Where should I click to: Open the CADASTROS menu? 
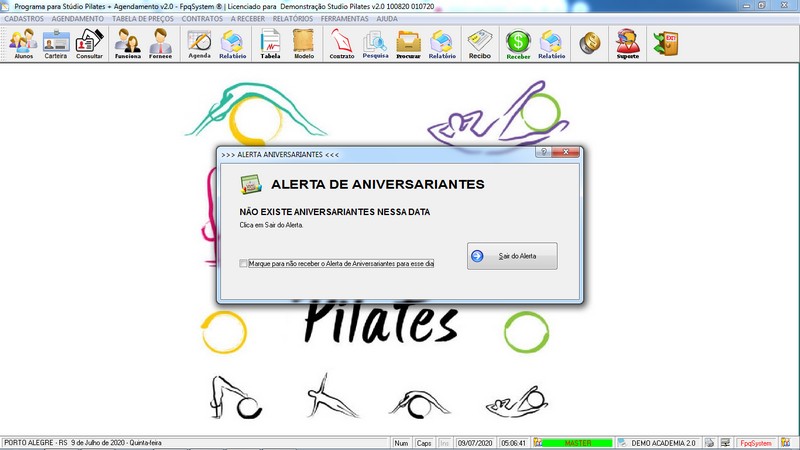[x=24, y=18]
